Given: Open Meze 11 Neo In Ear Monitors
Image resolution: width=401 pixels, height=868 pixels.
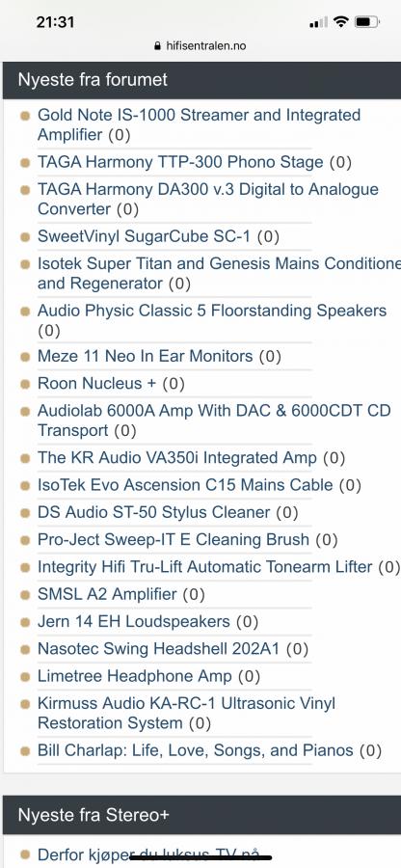Looking at the screenshot, I should pyautogui.click(x=145, y=356).
